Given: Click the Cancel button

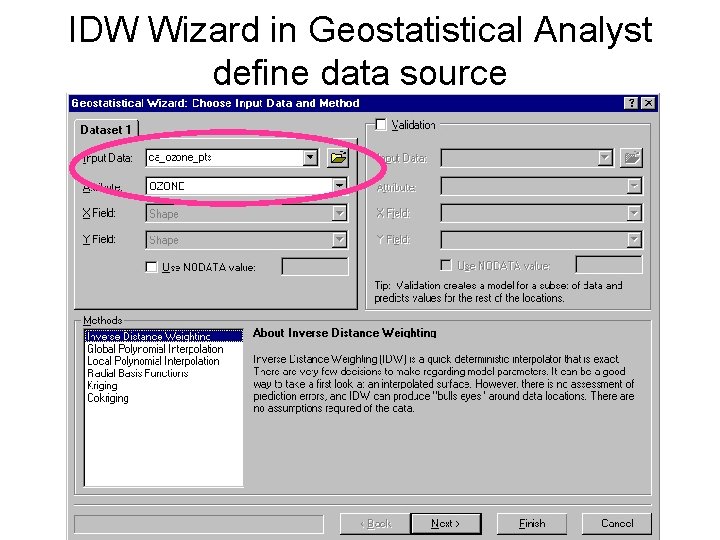Looking at the screenshot, I should pyautogui.click(x=617, y=523).
